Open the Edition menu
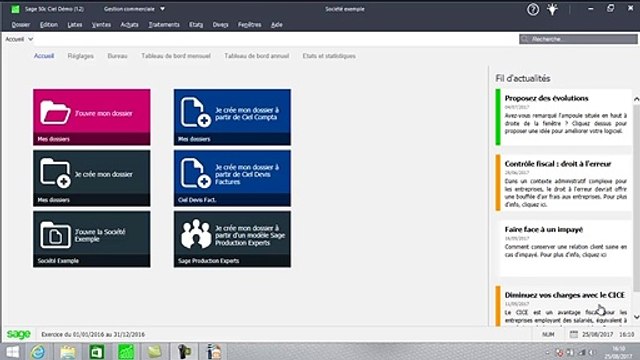 (x=49, y=24)
